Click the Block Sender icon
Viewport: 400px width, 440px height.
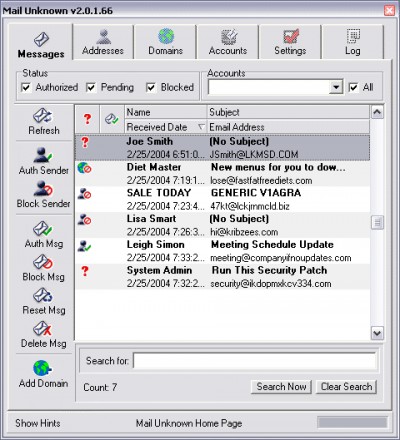tap(43, 189)
